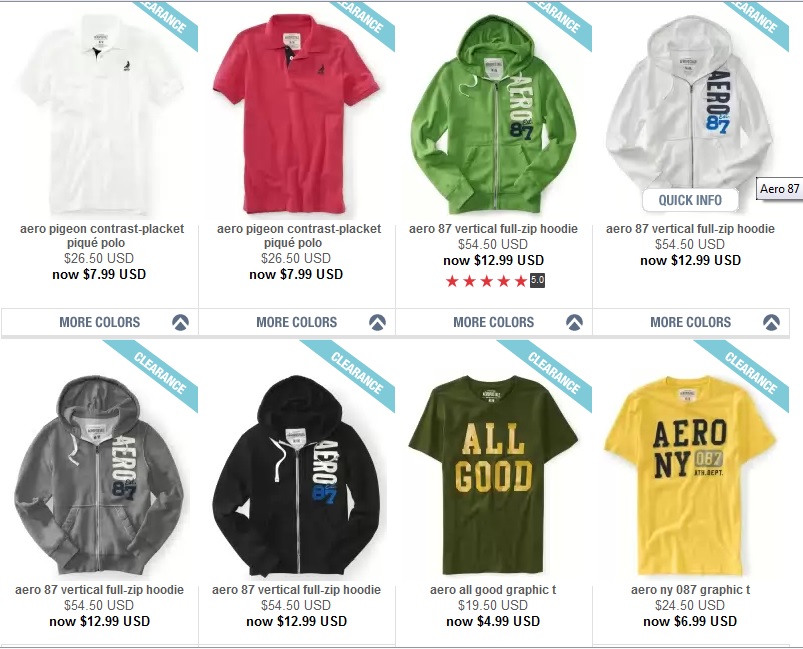The height and width of the screenshot is (649, 803).
Task: Click More Colors text under green hoodie
Action: click(x=494, y=322)
